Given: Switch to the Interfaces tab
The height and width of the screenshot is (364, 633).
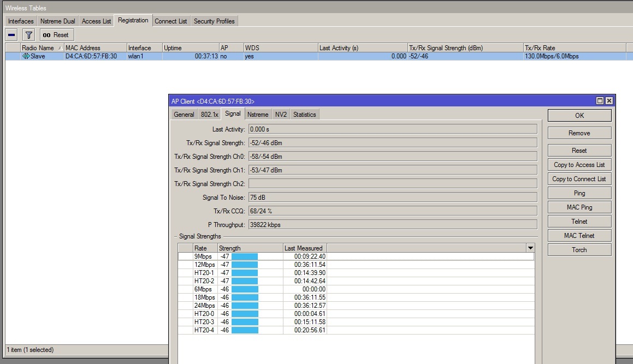Looking at the screenshot, I should tap(21, 21).
